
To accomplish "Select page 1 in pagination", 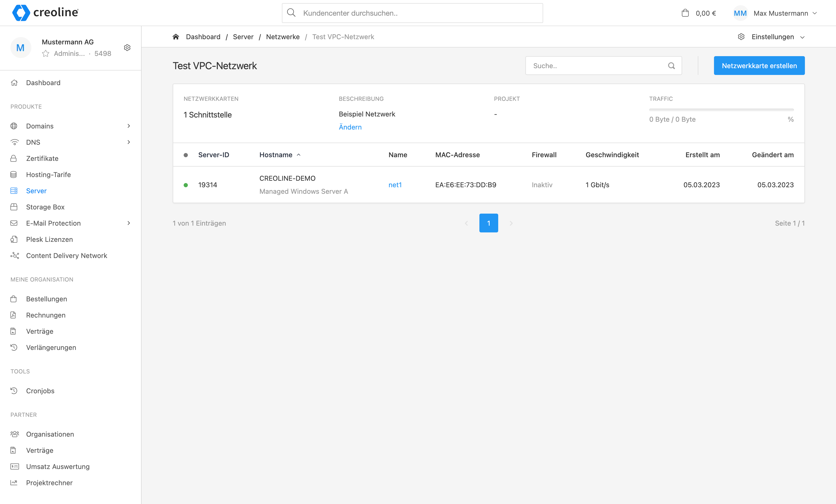I will click(x=489, y=223).
